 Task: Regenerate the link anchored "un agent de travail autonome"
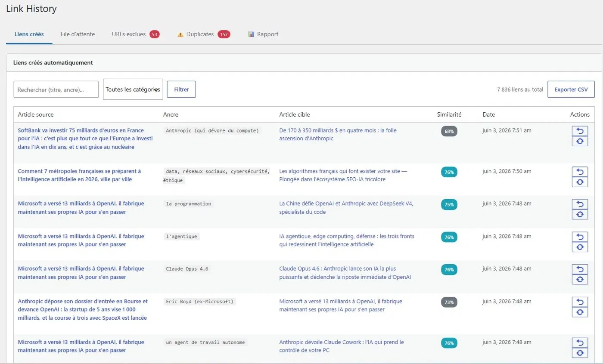click(x=580, y=353)
